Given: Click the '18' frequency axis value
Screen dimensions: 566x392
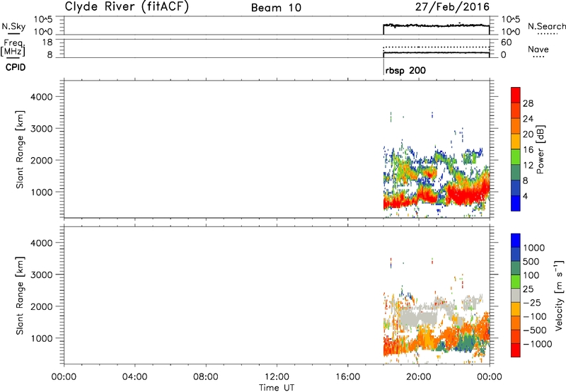Looking at the screenshot, I should pos(47,42).
